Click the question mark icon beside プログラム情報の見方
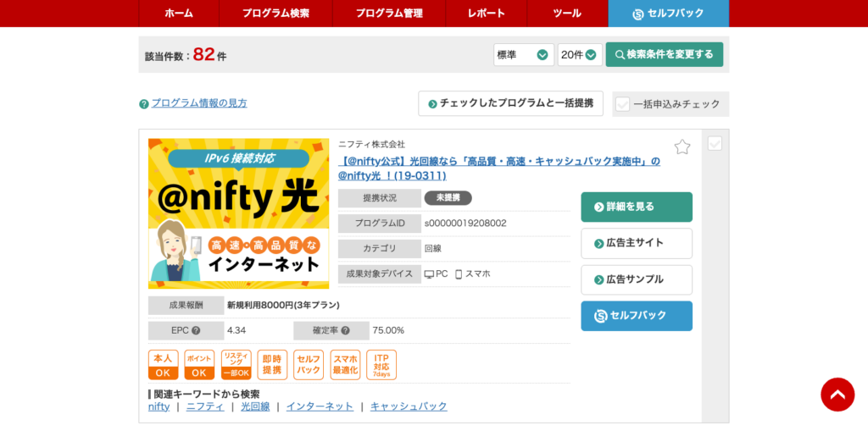 coord(144,103)
